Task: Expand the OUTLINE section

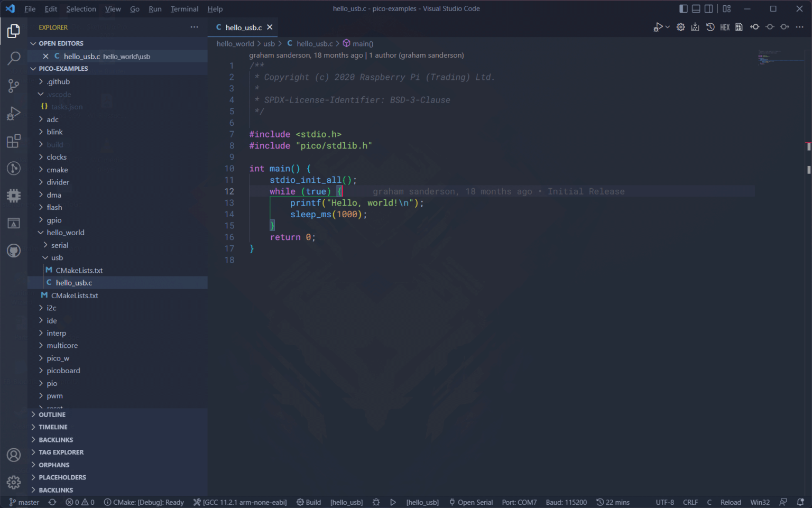Action: pyautogui.click(x=52, y=415)
